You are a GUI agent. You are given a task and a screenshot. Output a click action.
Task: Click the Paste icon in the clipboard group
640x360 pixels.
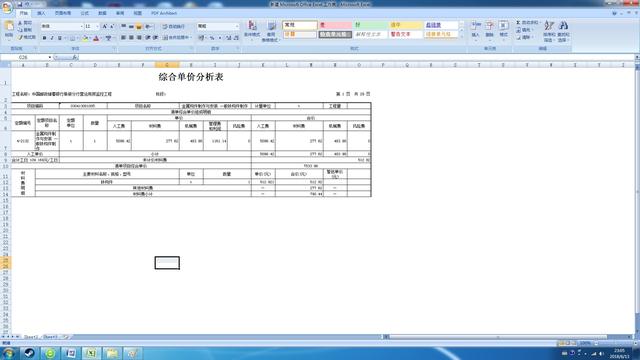click(9, 30)
